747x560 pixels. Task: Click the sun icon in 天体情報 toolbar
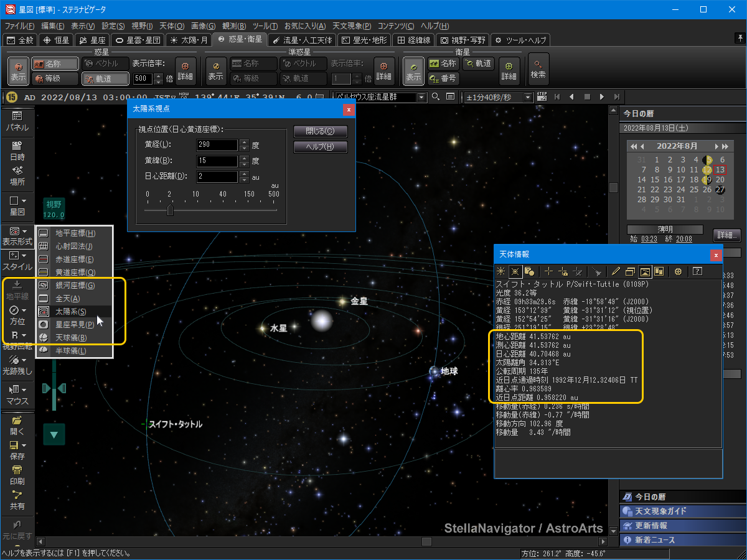tap(501, 271)
